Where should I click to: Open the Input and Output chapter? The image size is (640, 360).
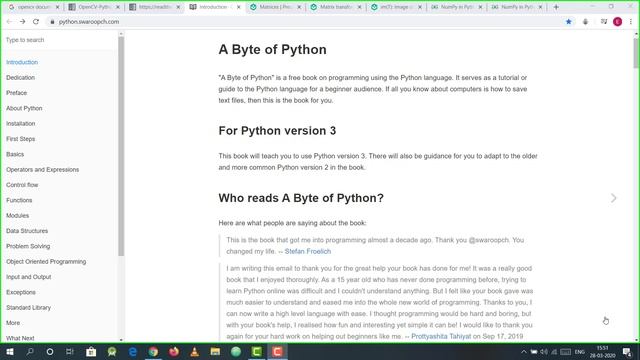(29, 277)
